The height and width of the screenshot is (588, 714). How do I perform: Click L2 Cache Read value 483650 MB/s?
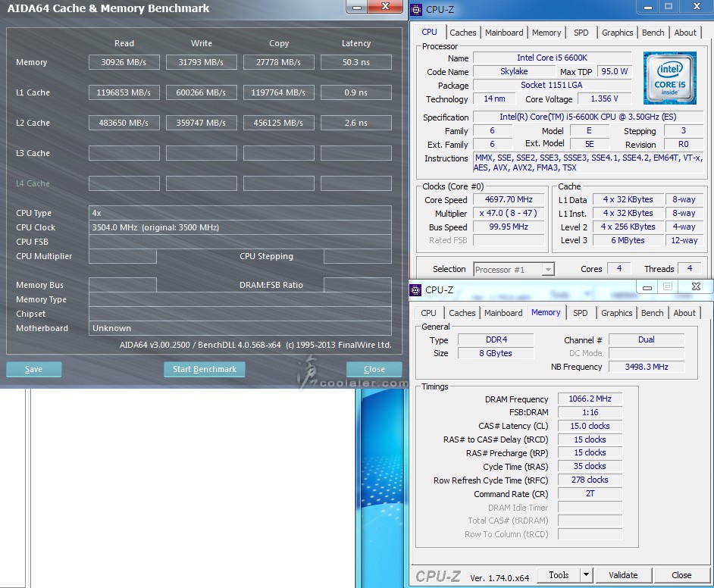click(x=124, y=123)
